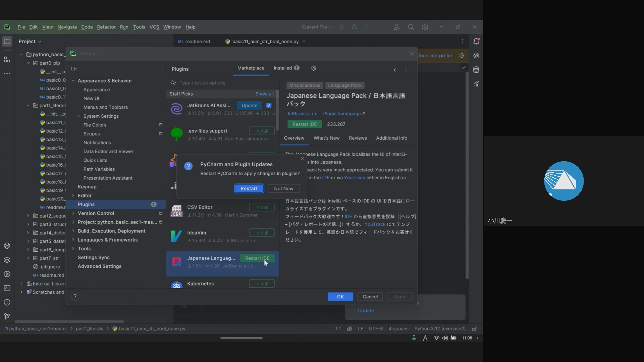Open the Python Console tool window icon
Viewport: 644px width, 362px height.
pyautogui.click(x=7, y=246)
